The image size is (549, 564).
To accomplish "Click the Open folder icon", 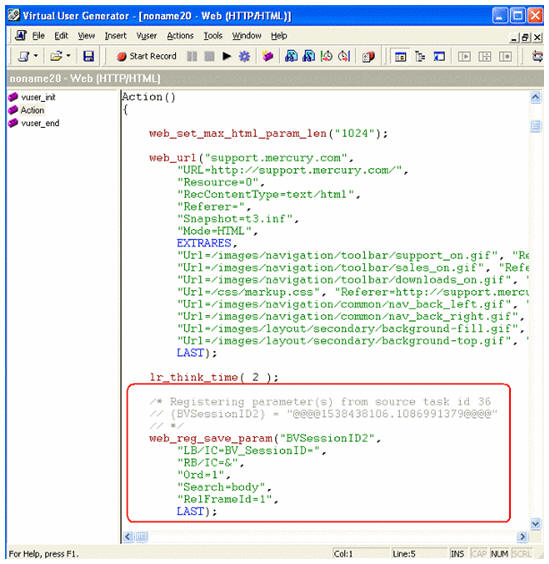I will 56,56.
